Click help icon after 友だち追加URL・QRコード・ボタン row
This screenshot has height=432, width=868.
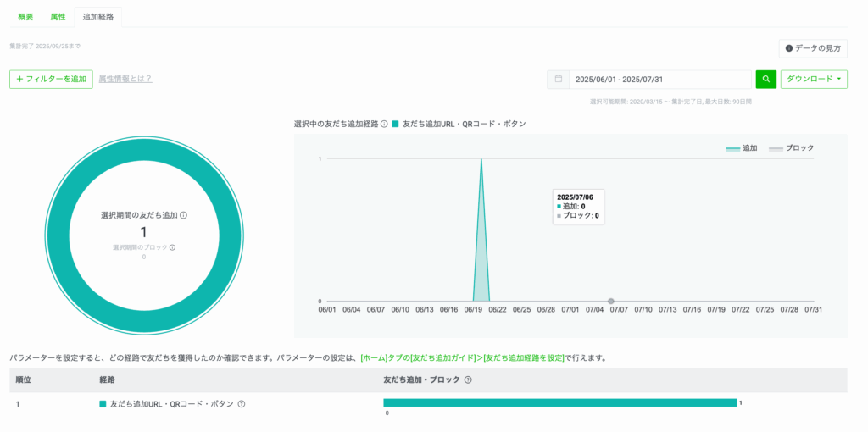click(x=242, y=404)
